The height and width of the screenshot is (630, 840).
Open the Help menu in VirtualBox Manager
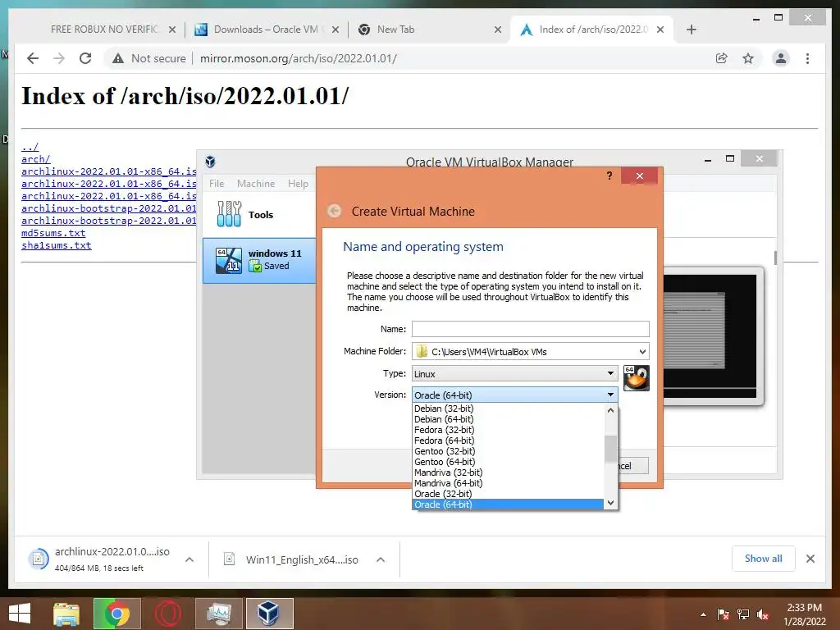click(x=298, y=184)
